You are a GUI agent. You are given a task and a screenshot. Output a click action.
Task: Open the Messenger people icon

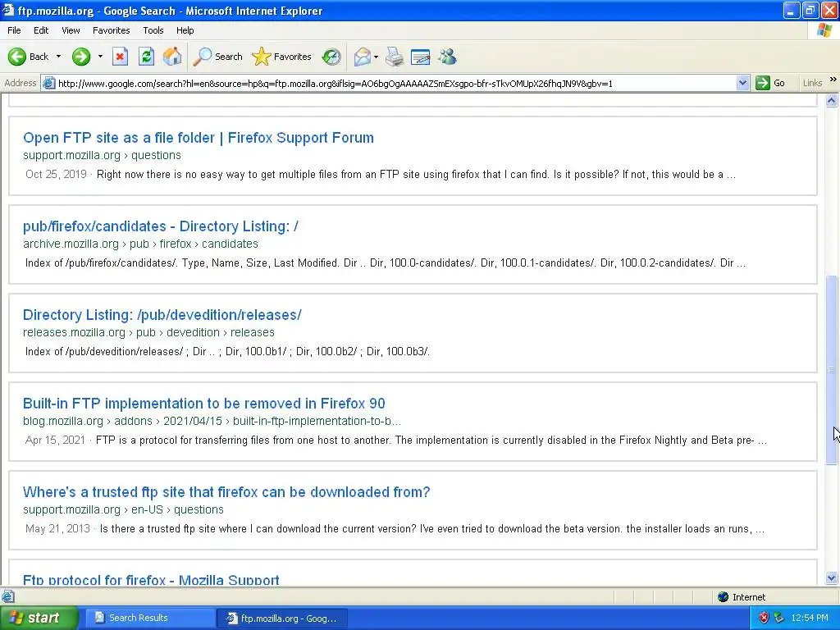pos(447,57)
